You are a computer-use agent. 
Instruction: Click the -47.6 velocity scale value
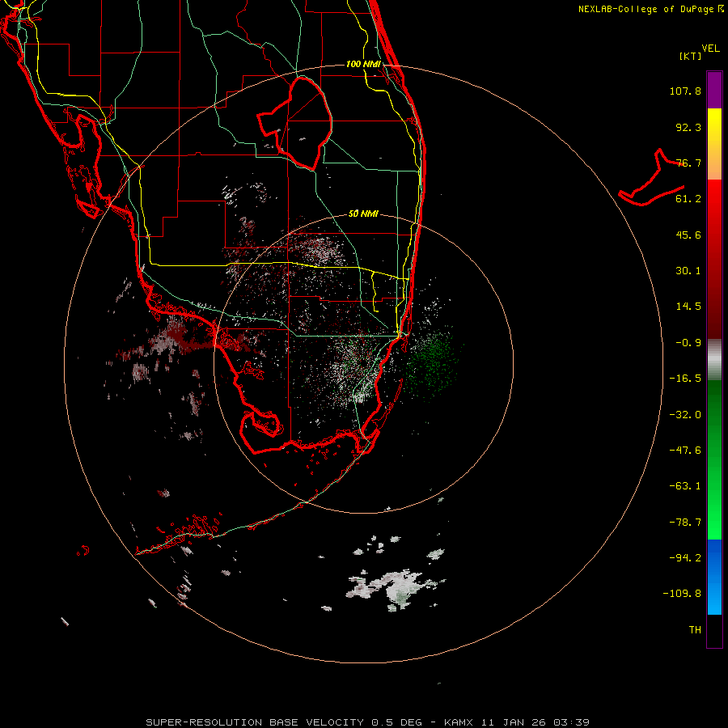coord(685,451)
